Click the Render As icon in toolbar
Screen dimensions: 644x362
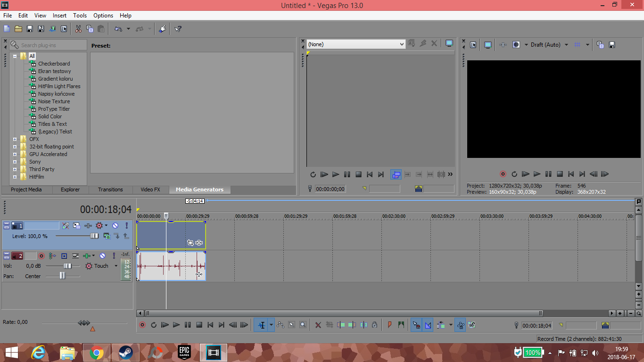point(52,29)
